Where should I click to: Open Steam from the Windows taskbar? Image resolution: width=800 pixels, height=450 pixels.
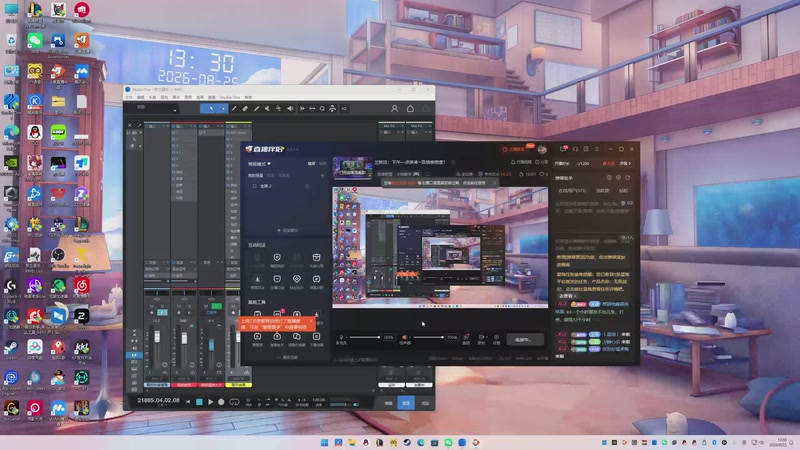coord(407,442)
